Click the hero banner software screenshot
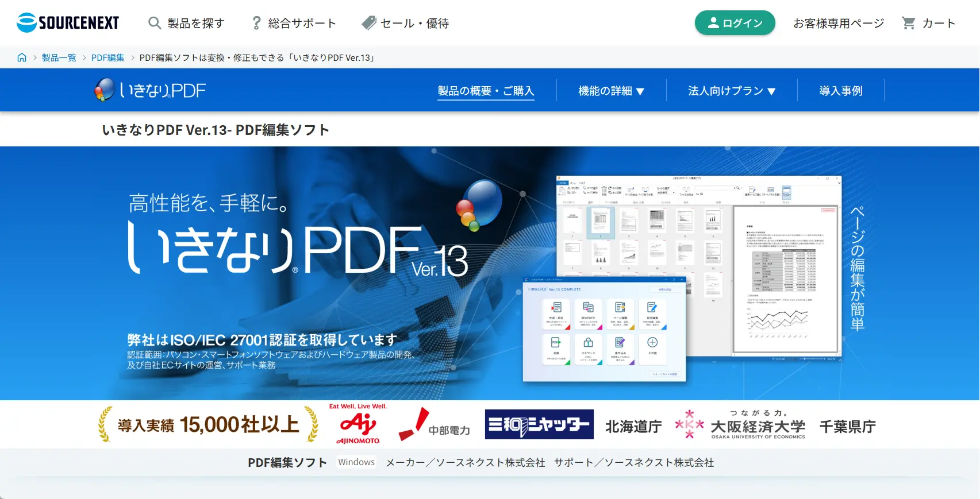 [682, 278]
